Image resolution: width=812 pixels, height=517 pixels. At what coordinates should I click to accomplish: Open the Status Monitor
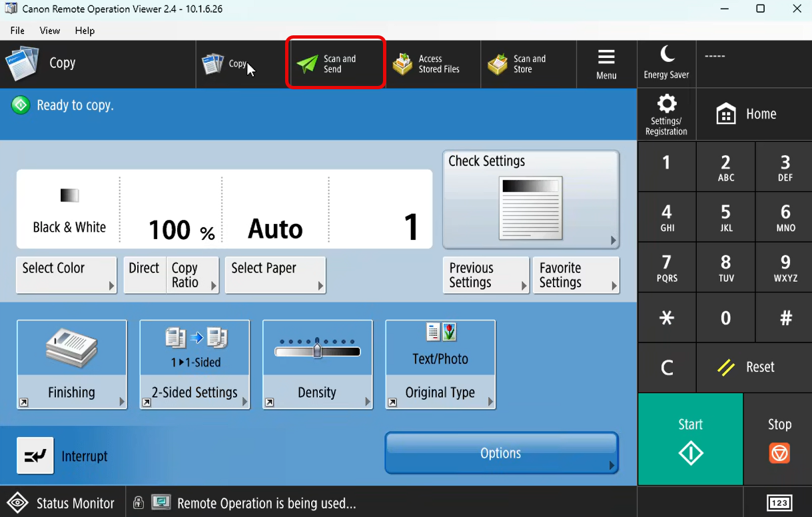61,503
